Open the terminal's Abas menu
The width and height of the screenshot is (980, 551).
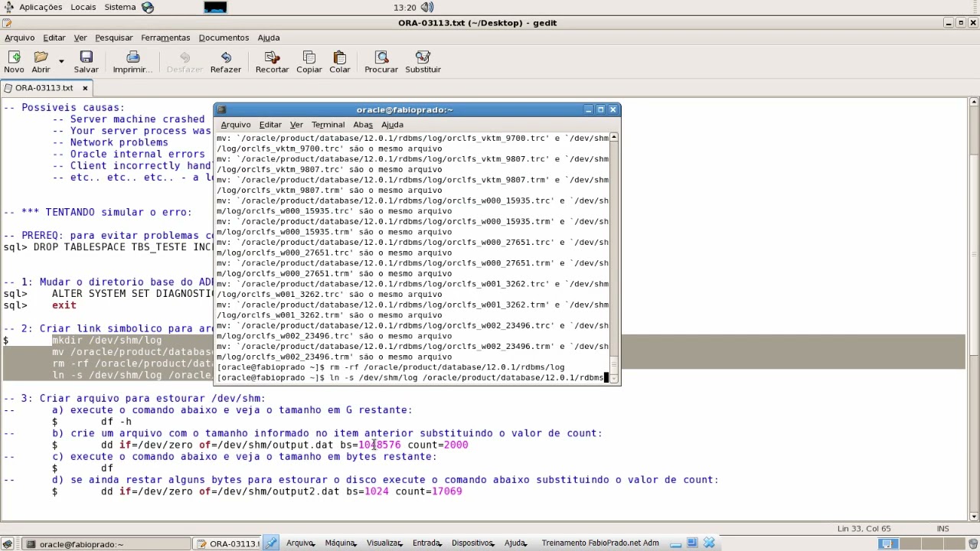(x=363, y=125)
